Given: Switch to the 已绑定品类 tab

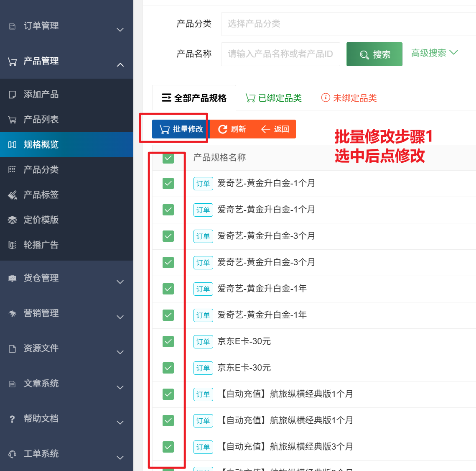Looking at the screenshot, I should tap(274, 98).
